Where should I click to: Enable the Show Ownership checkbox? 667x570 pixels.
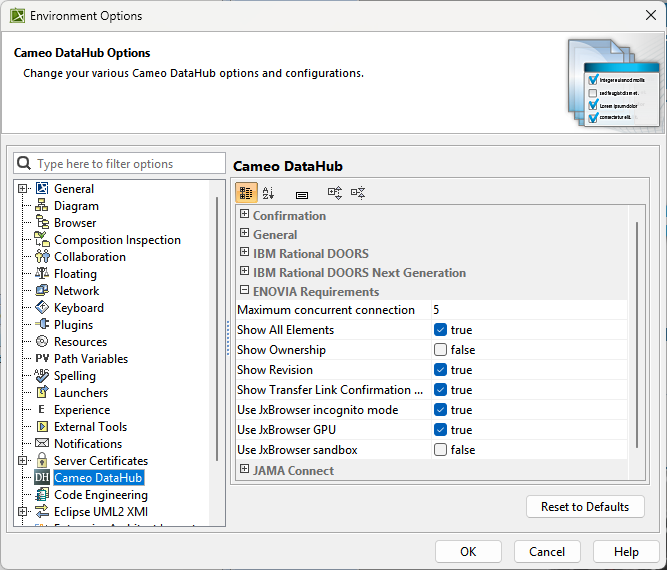tap(440, 350)
